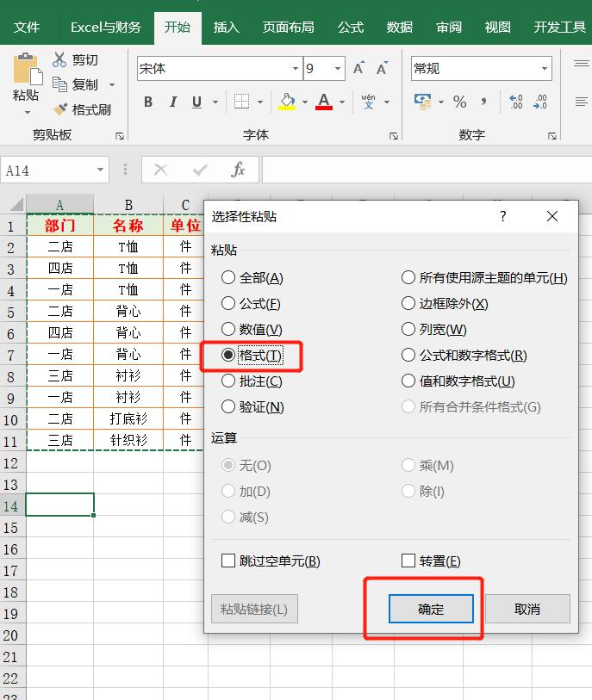Increase font size with large A

[x=358, y=68]
